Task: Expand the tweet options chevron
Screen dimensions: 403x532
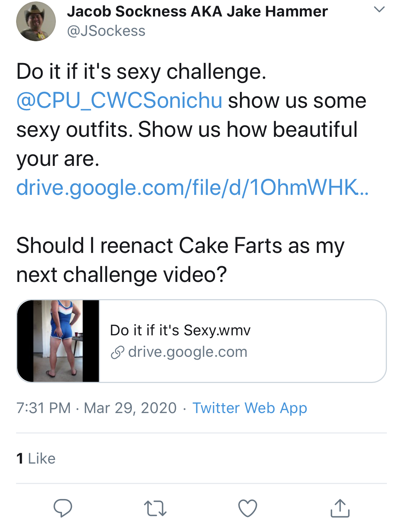Action: click(379, 9)
